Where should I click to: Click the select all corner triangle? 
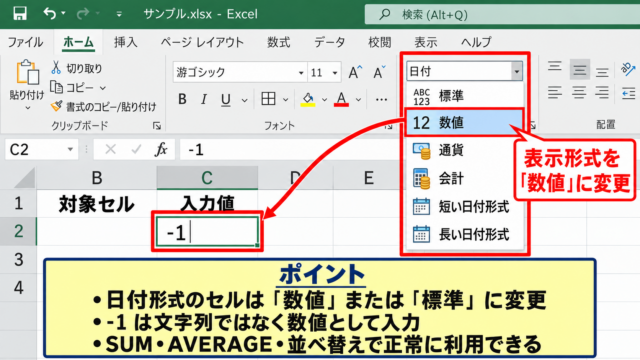pos(25,179)
